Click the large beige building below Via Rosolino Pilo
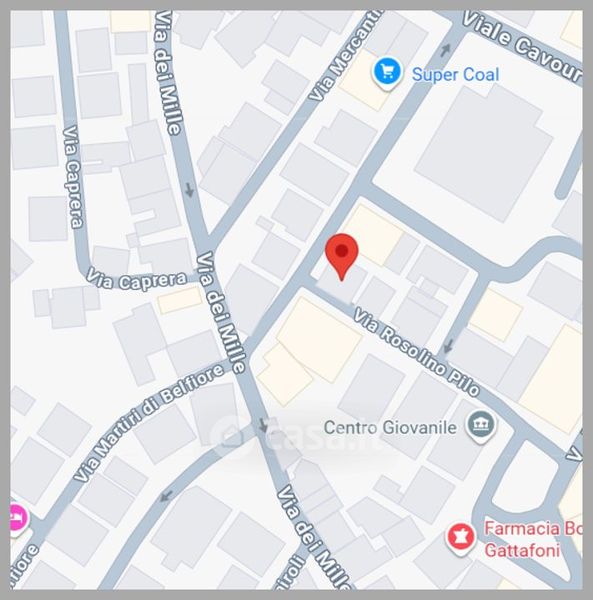 click(x=319, y=339)
